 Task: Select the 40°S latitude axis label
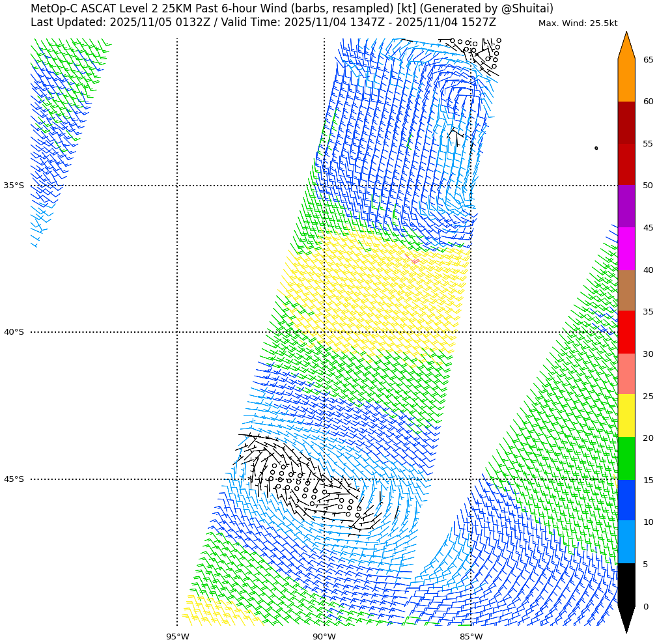14,332
